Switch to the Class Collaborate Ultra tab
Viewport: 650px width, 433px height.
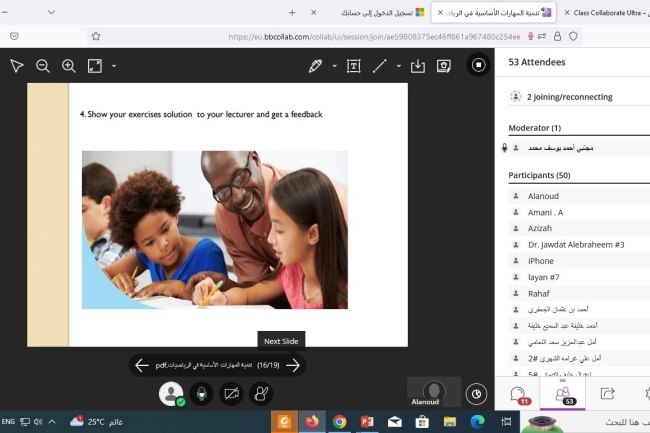(x=606, y=12)
